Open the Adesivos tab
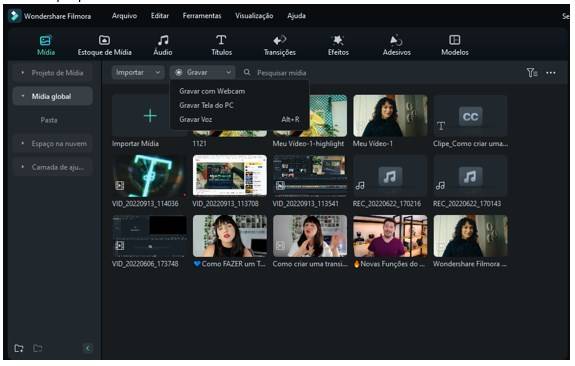 pos(396,45)
